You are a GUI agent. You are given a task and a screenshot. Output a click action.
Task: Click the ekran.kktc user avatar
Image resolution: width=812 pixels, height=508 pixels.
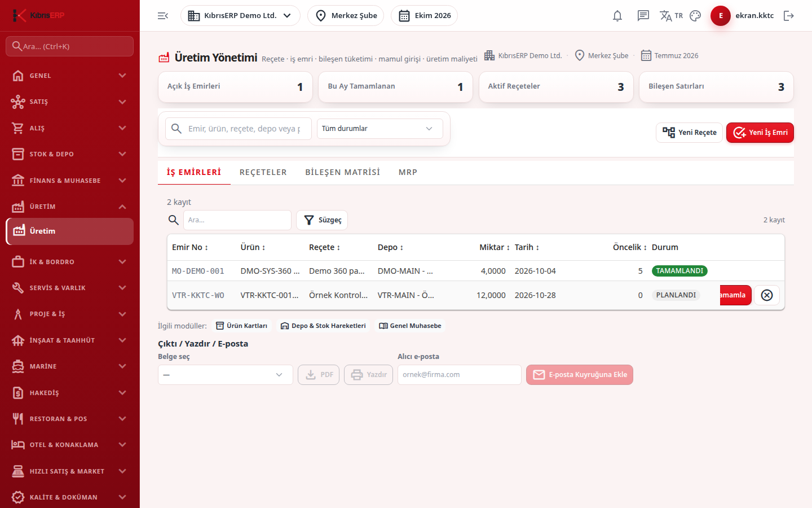coord(721,16)
